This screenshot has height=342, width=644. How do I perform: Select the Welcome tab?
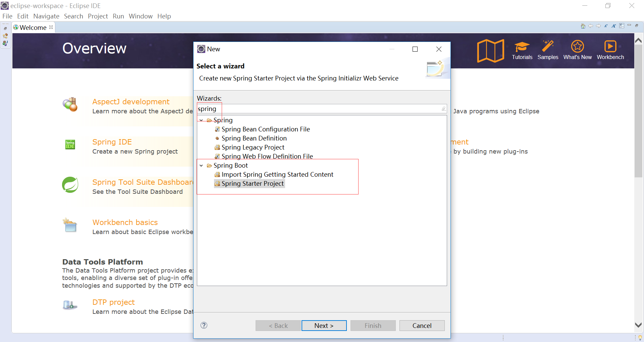[33, 27]
